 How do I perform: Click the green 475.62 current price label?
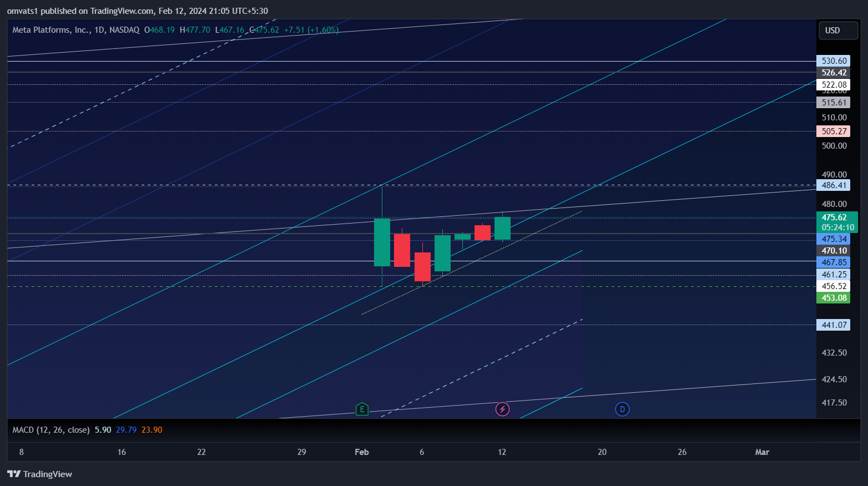(837, 217)
